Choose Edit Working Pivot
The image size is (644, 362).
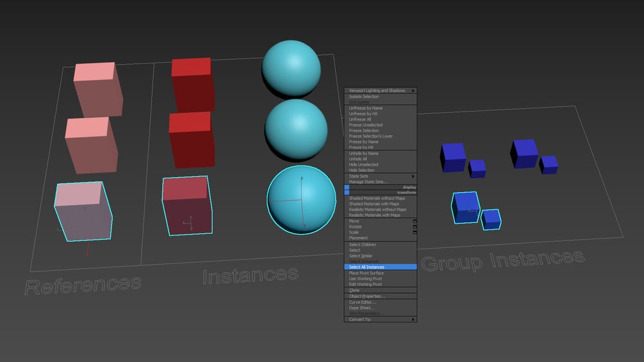[x=365, y=284]
